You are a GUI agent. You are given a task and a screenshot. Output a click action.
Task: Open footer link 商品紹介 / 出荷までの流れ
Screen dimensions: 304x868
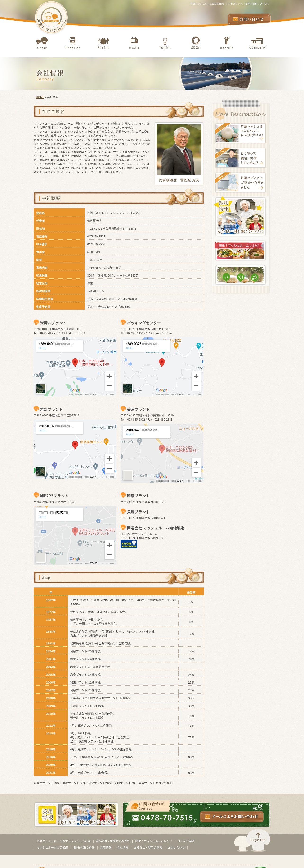click(x=112, y=841)
